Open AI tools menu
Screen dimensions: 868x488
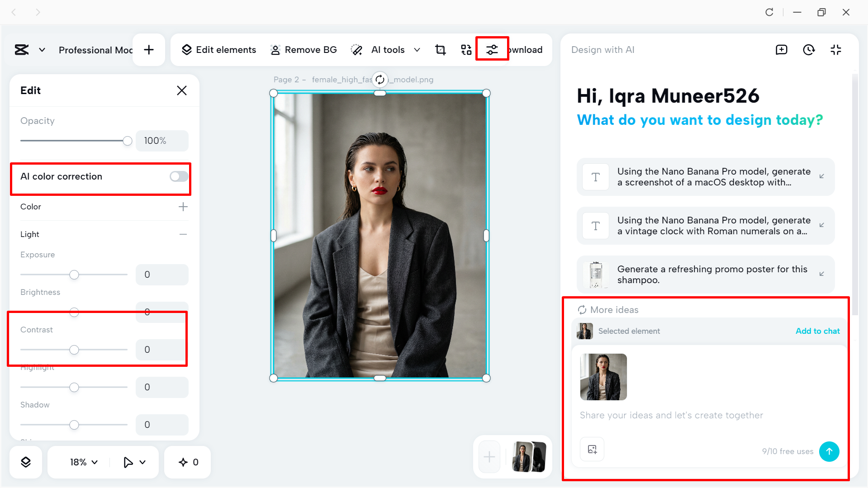tap(378, 50)
